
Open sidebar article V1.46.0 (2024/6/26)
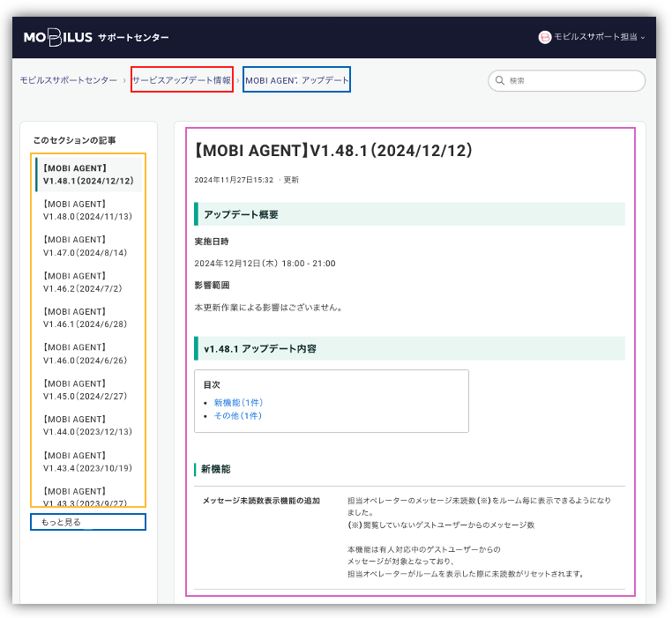[x=86, y=354]
